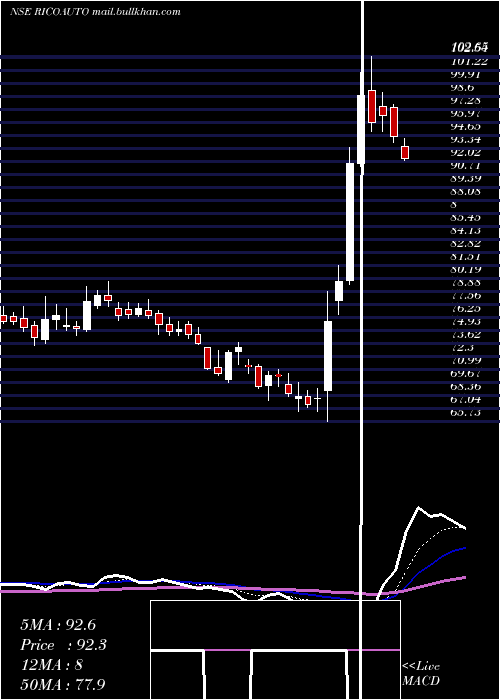Select the 73.62 price axis label

tap(467, 334)
